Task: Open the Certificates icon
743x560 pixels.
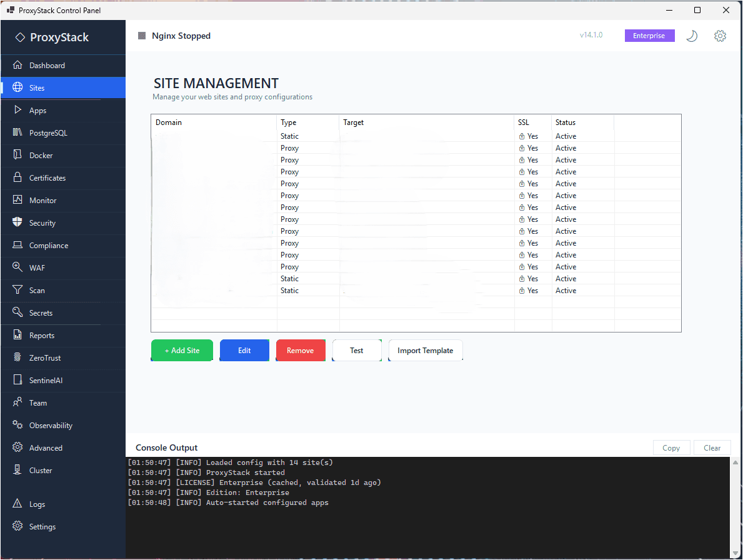Action: (x=17, y=177)
